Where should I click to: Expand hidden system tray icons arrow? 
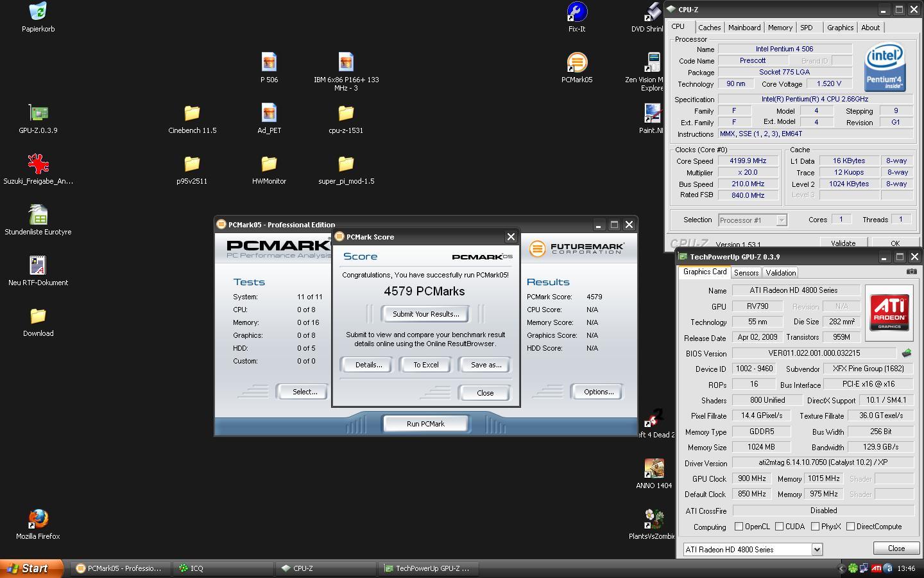coord(841,568)
